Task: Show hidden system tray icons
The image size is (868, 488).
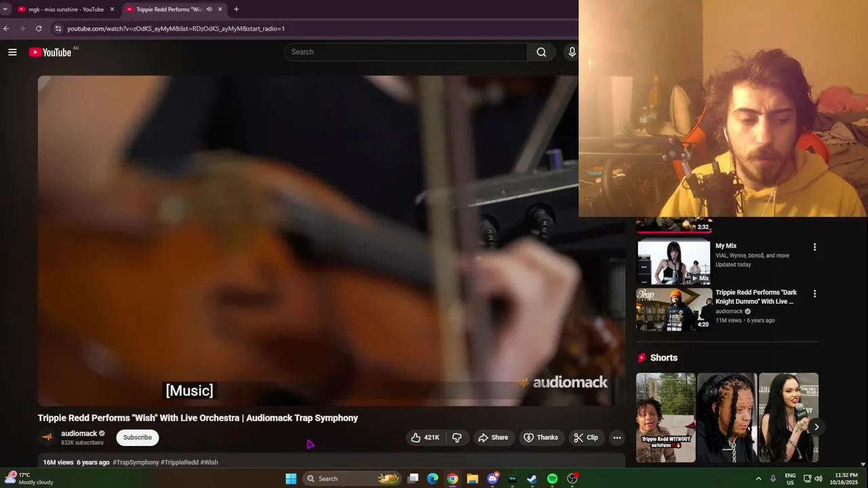Action: click(x=758, y=479)
